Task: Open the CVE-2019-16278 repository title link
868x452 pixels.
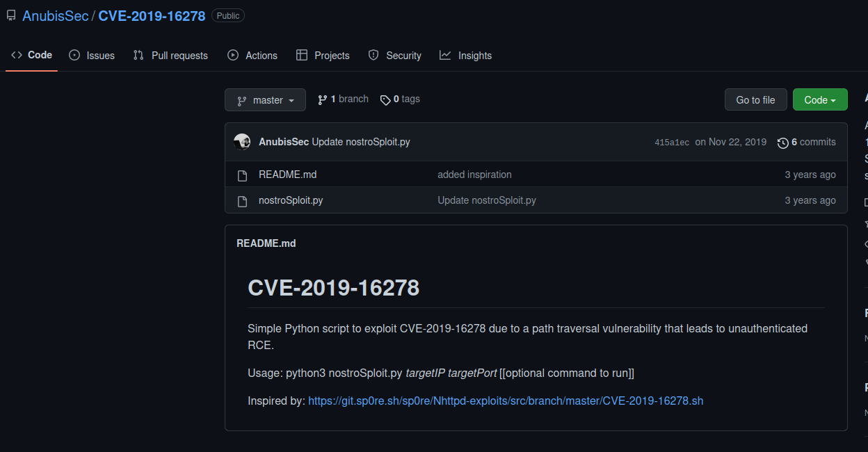Action: (x=152, y=15)
